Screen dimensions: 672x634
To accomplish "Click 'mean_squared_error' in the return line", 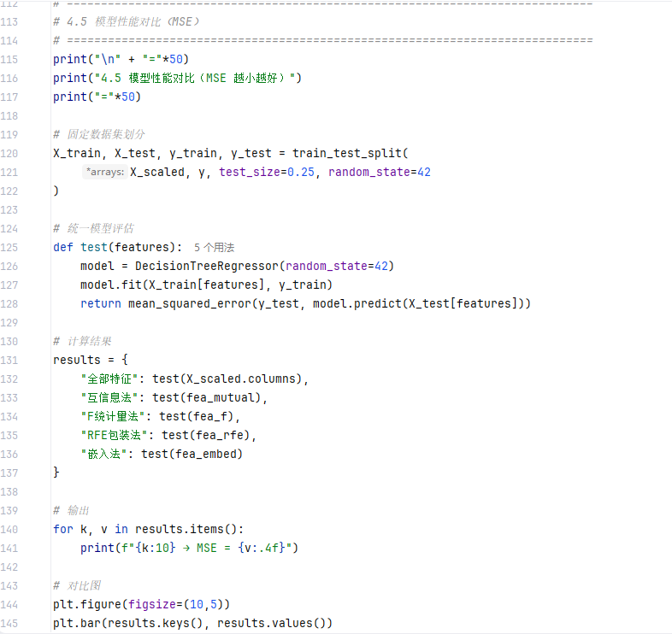I will click(190, 303).
